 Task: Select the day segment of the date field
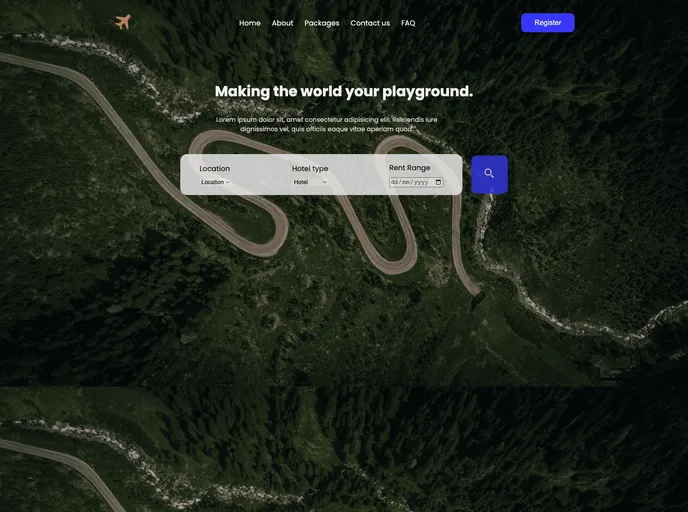click(x=395, y=182)
